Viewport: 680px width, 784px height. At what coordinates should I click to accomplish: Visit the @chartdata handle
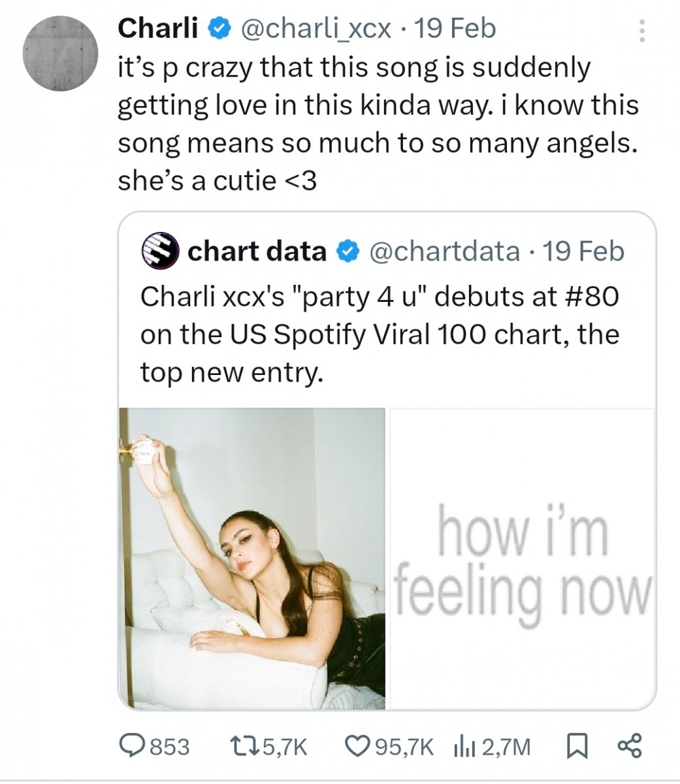click(444, 252)
